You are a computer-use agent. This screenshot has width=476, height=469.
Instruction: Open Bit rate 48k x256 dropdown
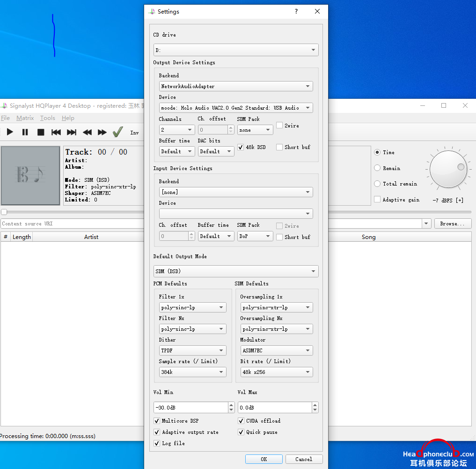[x=277, y=372]
